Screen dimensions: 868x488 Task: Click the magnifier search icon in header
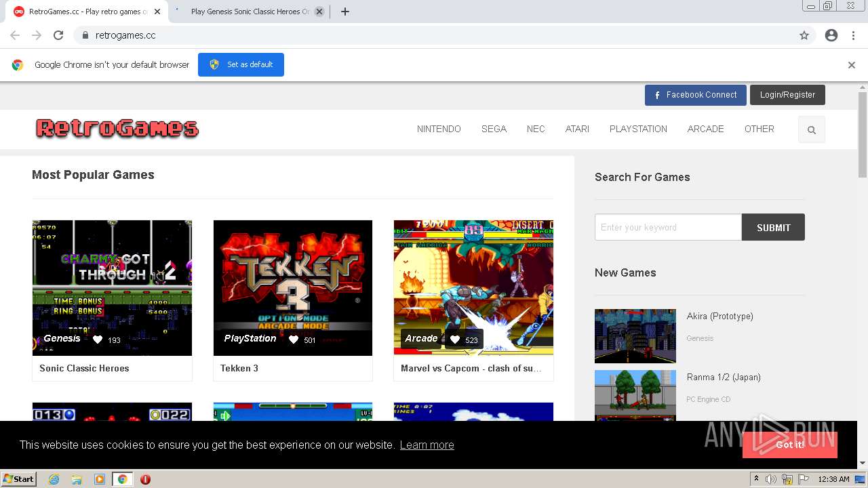coord(812,129)
